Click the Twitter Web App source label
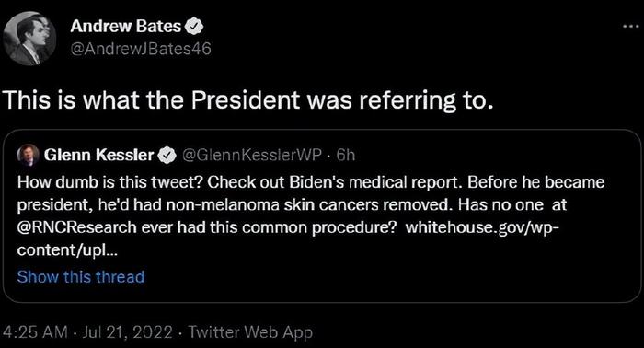 (250, 332)
